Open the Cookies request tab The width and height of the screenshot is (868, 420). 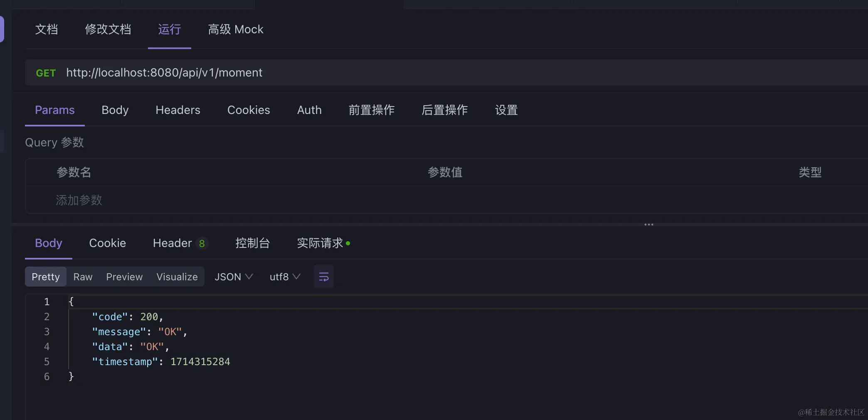(x=249, y=110)
